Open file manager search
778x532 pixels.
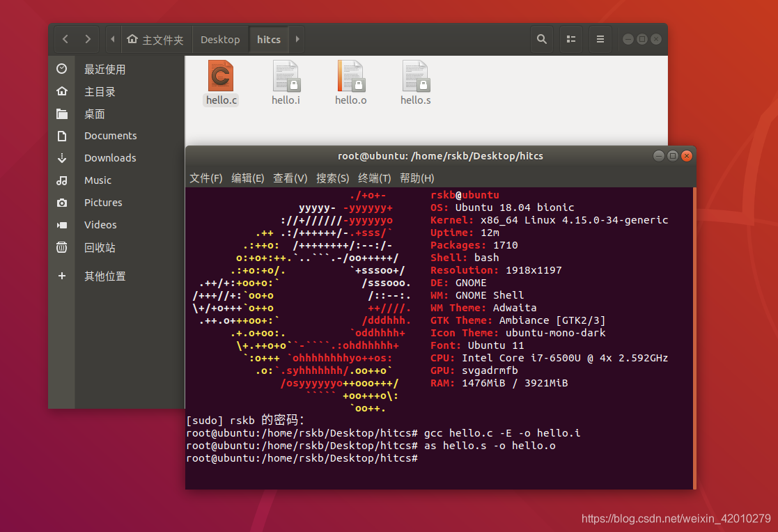[x=542, y=39]
